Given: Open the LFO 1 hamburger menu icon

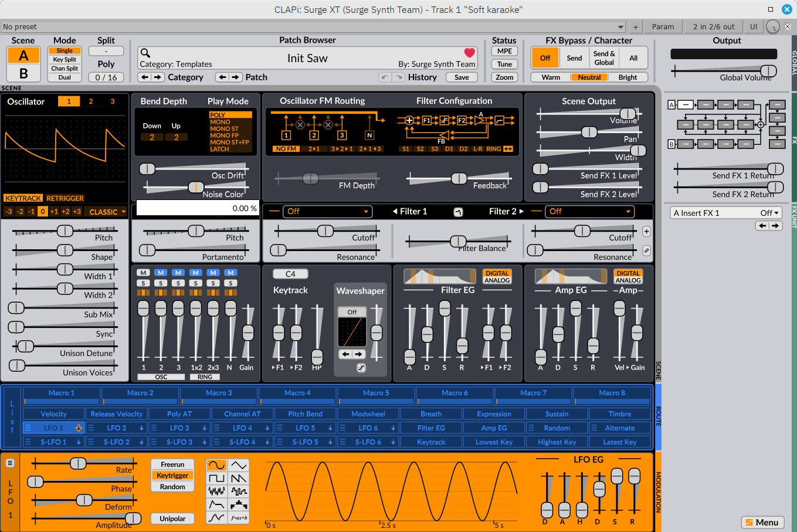Looking at the screenshot, I should [10, 463].
